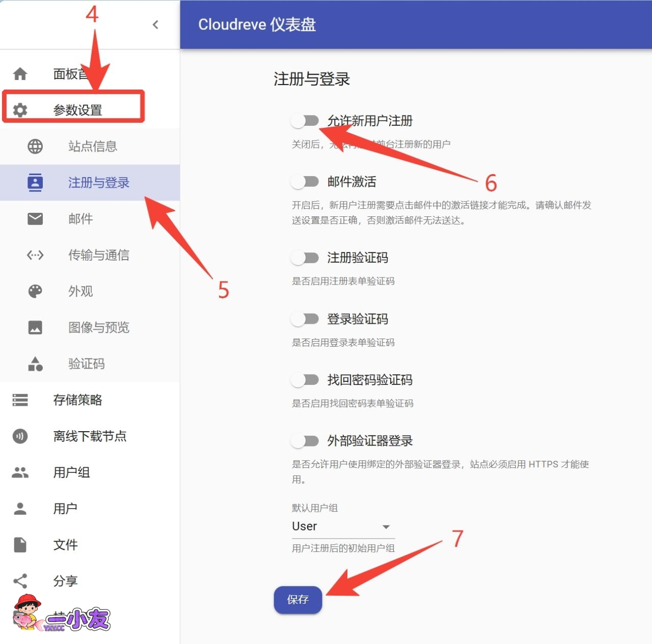This screenshot has height=644, width=652.
Task: Enable the 允许新用户注册 switch
Action: (305, 121)
